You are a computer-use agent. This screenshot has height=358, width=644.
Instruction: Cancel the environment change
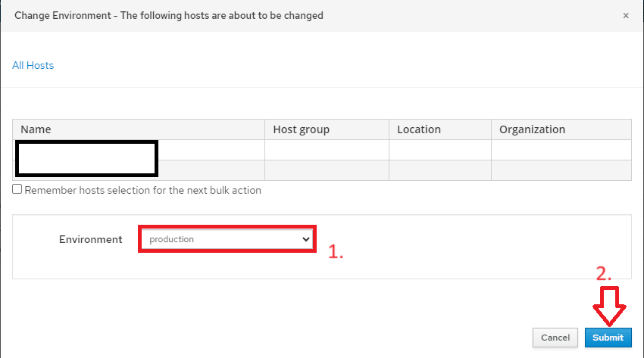click(555, 338)
